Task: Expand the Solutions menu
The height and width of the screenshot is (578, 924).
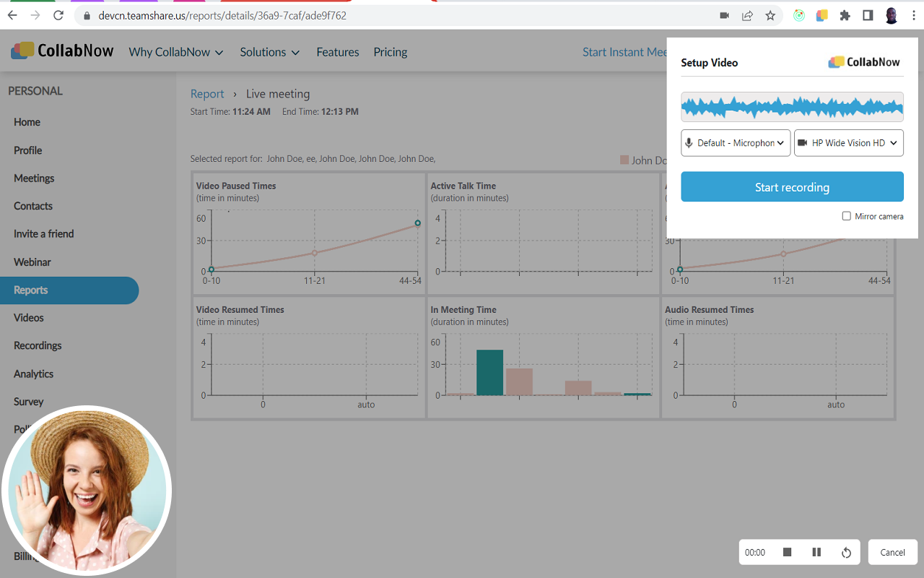Action: (269, 52)
